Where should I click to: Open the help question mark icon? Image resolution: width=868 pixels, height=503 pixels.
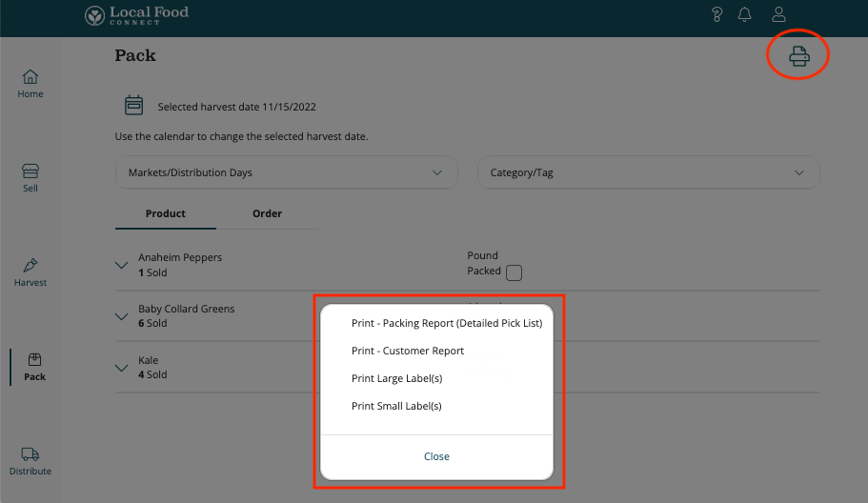(x=717, y=14)
